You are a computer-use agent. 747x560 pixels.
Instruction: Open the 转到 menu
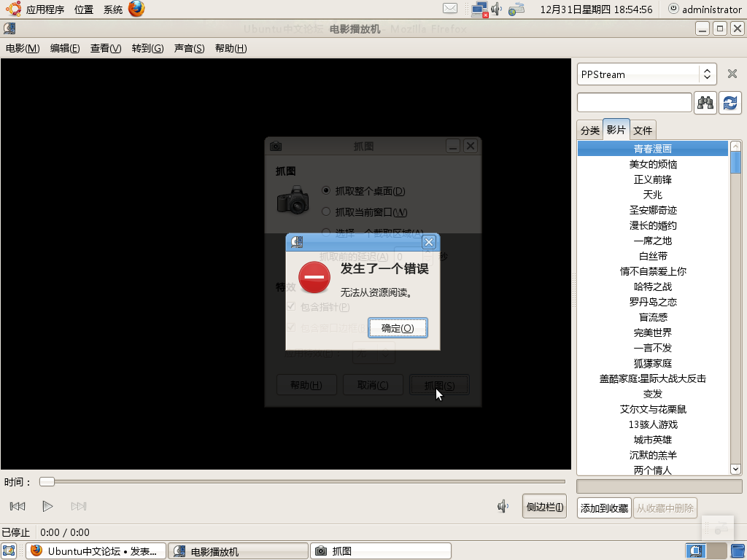(147, 48)
